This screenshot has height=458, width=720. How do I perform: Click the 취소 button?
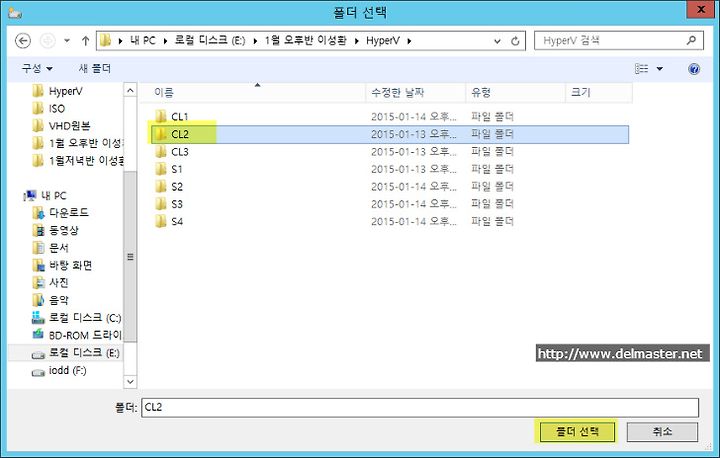coord(662,432)
